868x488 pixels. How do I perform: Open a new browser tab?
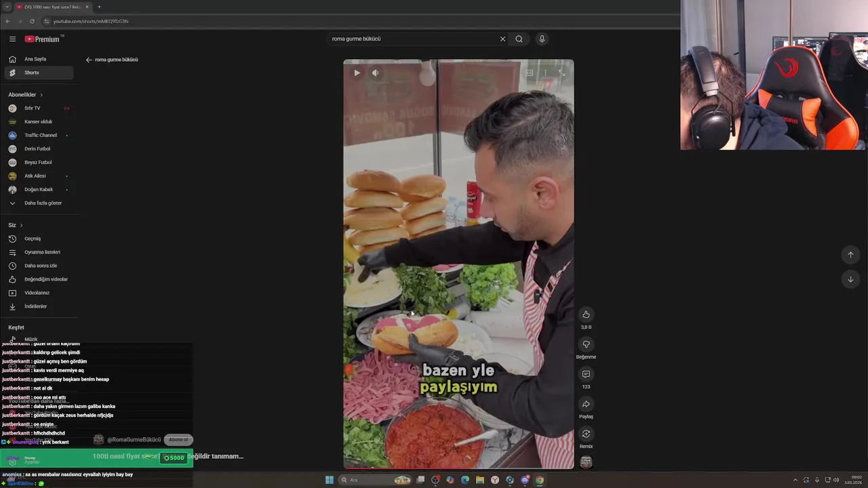99,7
